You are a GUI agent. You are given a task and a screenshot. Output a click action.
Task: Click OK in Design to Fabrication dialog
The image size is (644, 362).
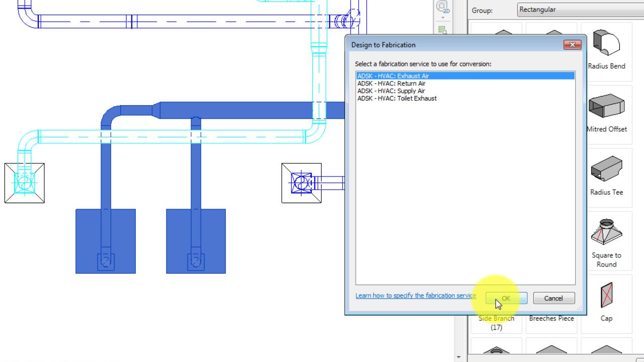coord(506,298)
